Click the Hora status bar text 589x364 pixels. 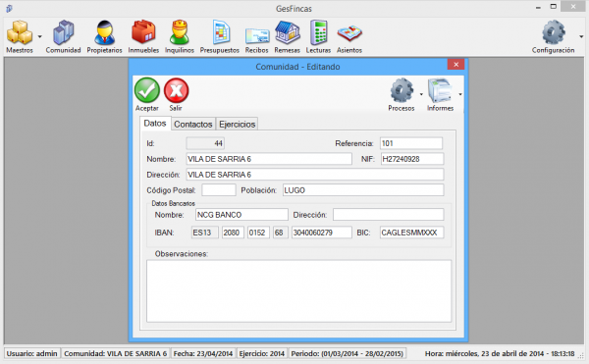coord(500,353)
